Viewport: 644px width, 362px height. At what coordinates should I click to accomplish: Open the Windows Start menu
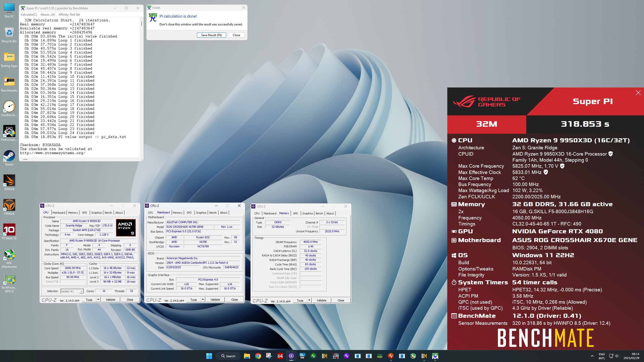tap(209, 356)
